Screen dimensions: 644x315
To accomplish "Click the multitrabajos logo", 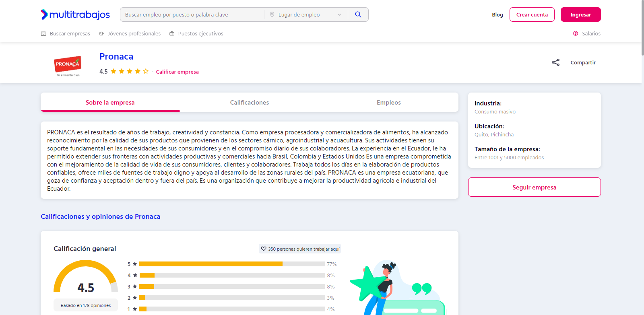I will click(x=75, y=14).
